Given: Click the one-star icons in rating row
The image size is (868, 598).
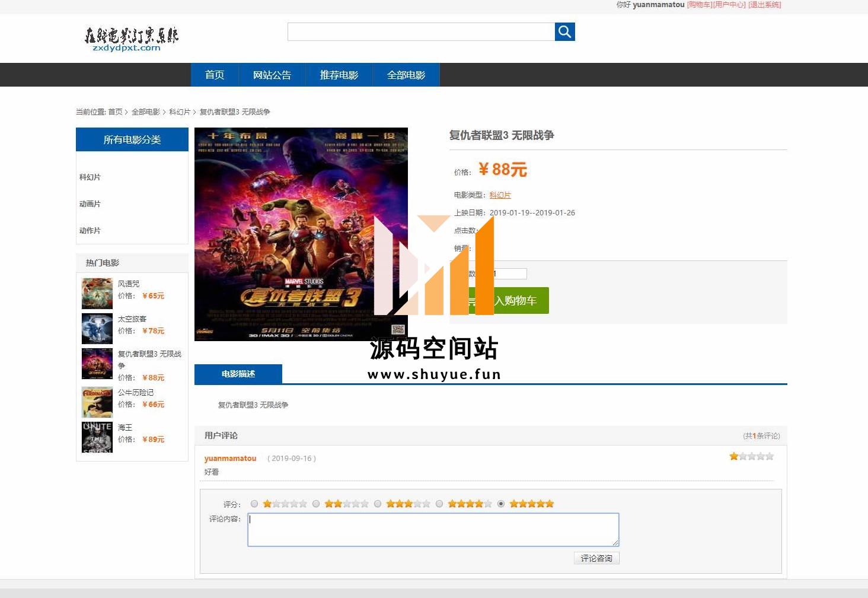Looking at the screenshot, I should click(x=285, y=504).
